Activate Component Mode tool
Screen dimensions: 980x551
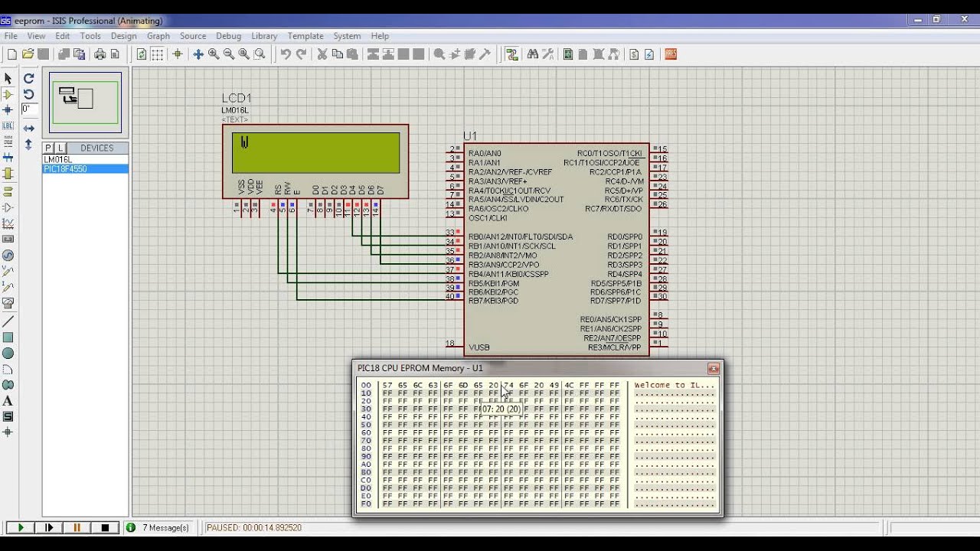coord(8,94)
